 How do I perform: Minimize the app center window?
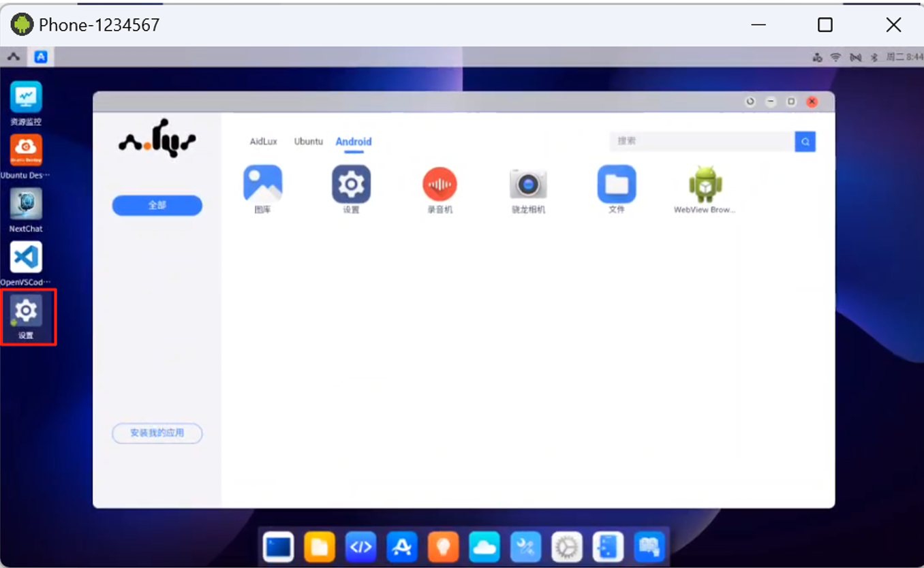pos(771,101)
